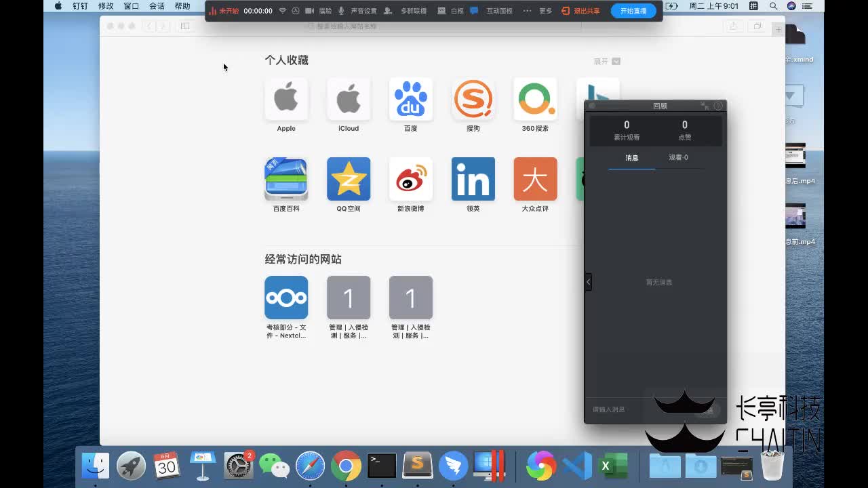
Task: Open Sublime Text from the Dock
Action: (x=418, y=466)
